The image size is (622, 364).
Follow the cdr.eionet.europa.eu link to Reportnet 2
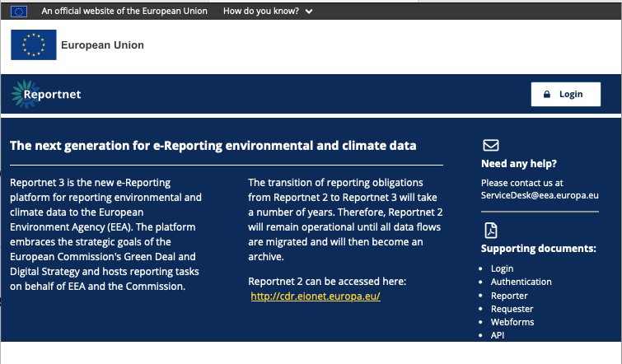(315, 296)
